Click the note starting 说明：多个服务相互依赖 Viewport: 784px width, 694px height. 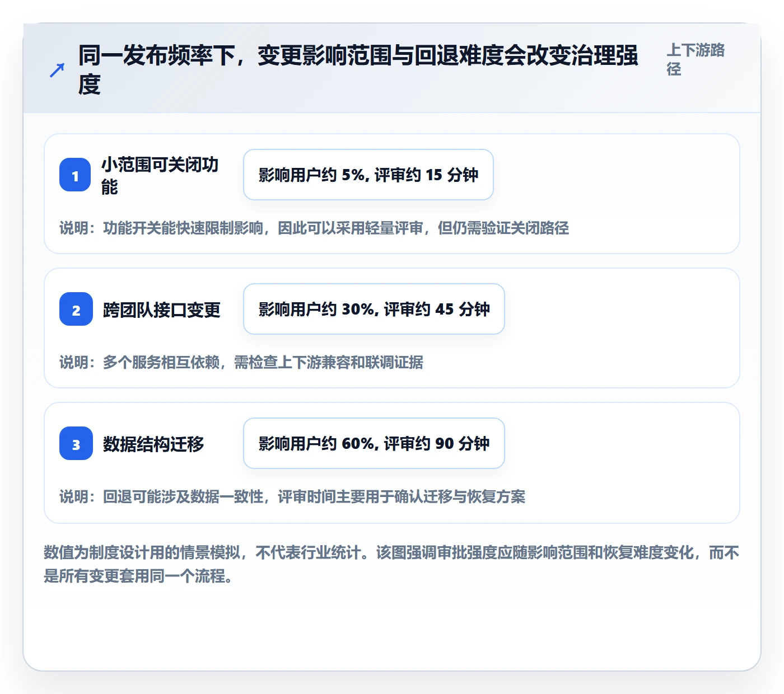click(x=241, y=363)
